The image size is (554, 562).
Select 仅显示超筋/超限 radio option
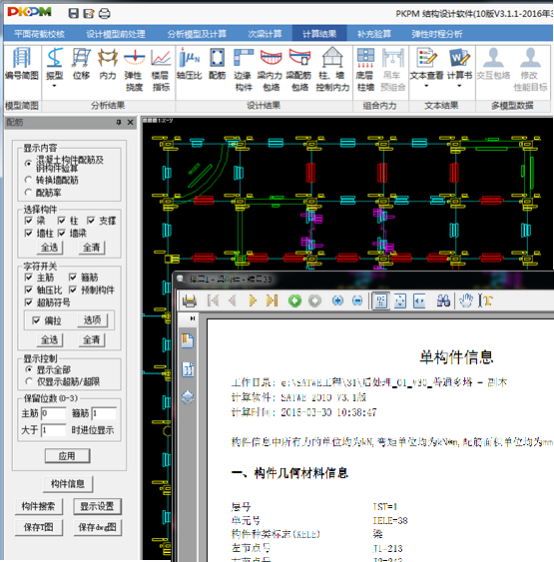click(29, 382)
